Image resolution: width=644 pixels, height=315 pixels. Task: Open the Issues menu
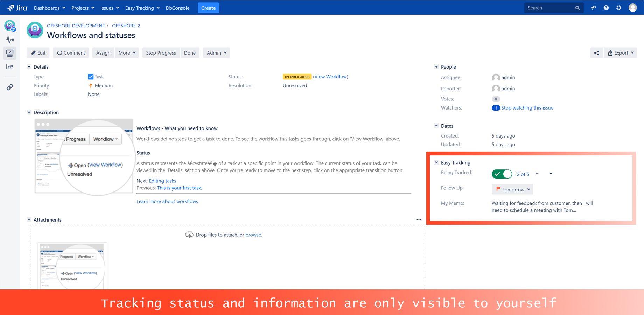tap(110, 8)
